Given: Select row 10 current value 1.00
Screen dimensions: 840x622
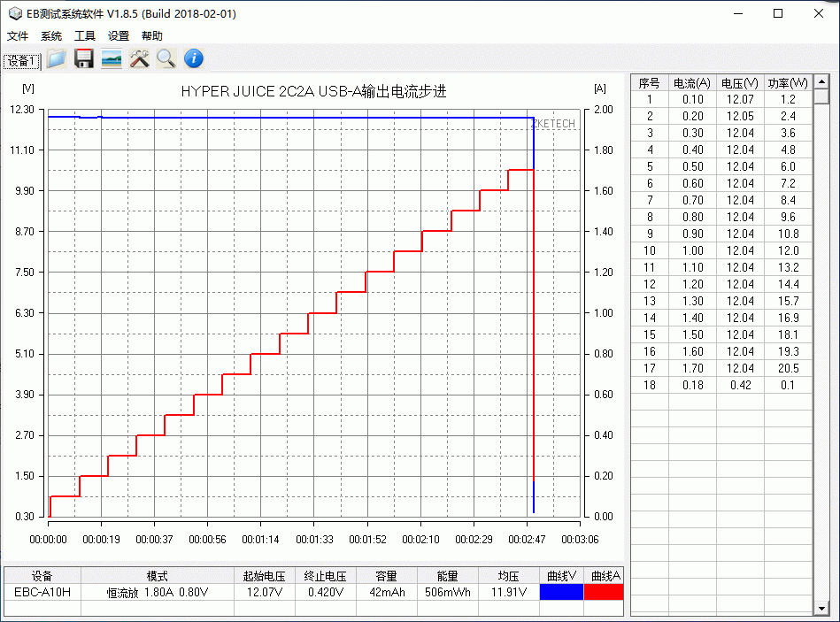Looking at the screenshot, I should click(x=693, y=250).
